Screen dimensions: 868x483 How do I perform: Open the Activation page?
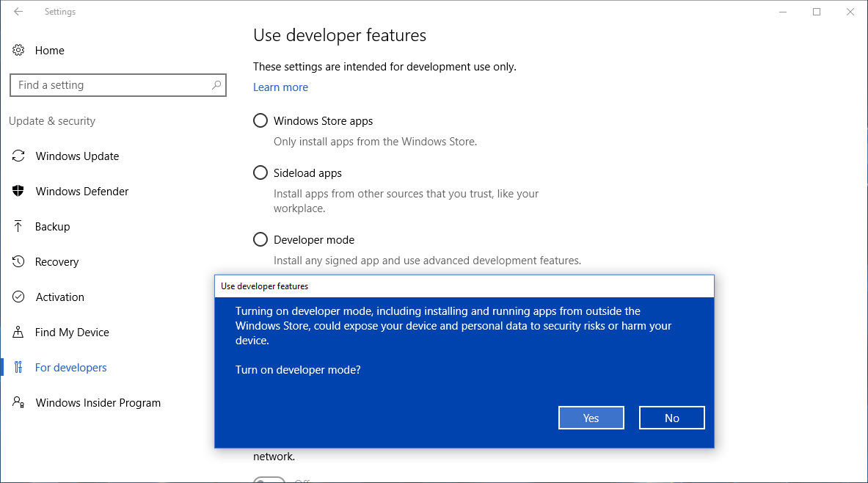click(59, 297)
